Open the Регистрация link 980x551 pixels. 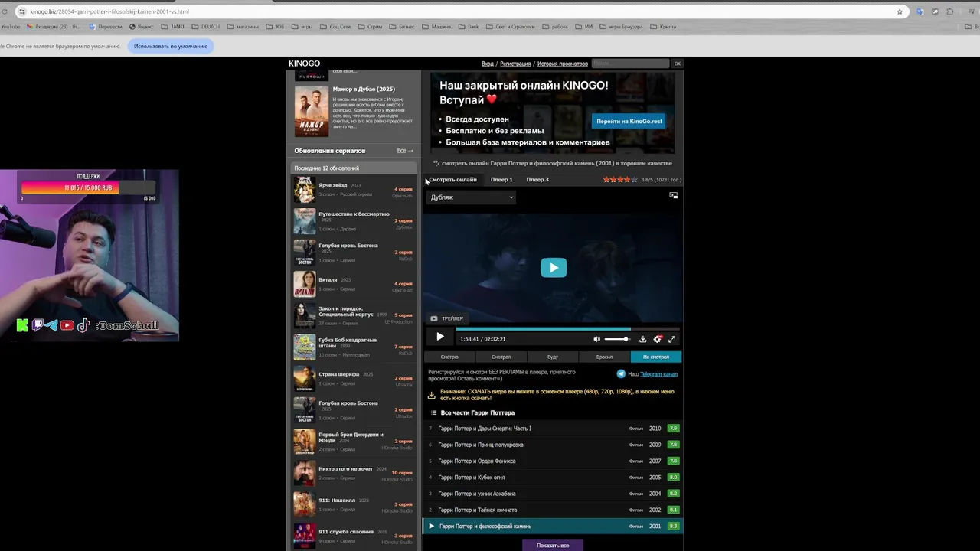(515, 64)
